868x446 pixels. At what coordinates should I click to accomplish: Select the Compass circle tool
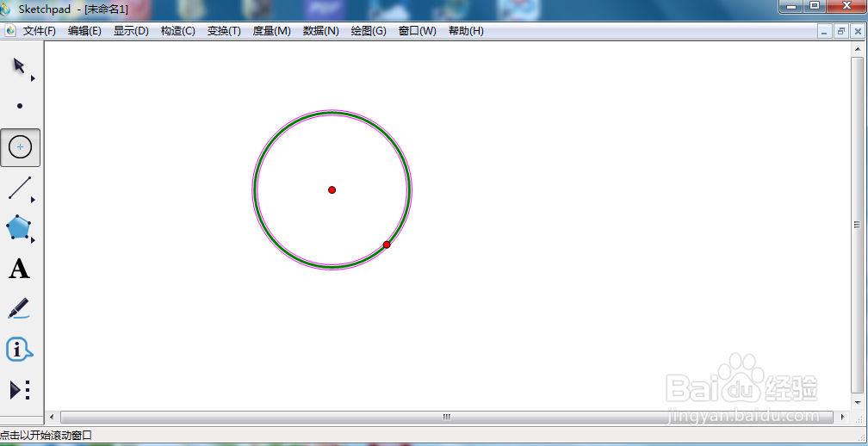point(21,147)
